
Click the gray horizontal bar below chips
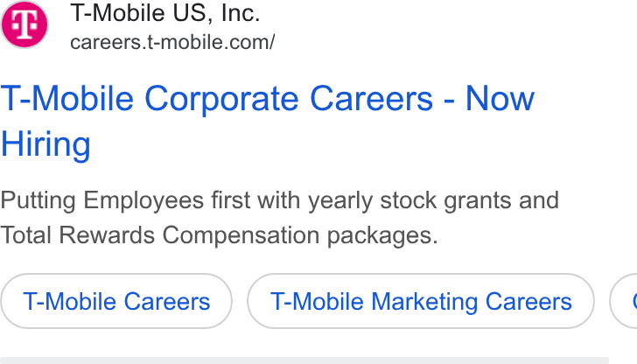click(x=304, y=360)
